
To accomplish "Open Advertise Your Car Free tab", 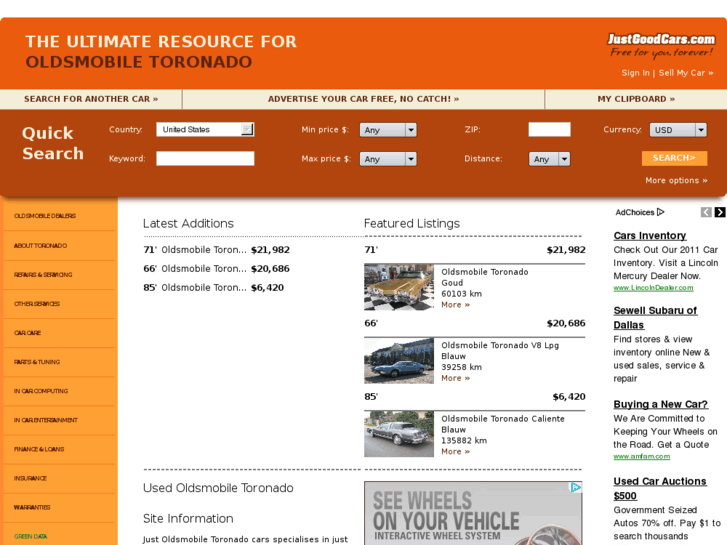I will tap(364, 99).
